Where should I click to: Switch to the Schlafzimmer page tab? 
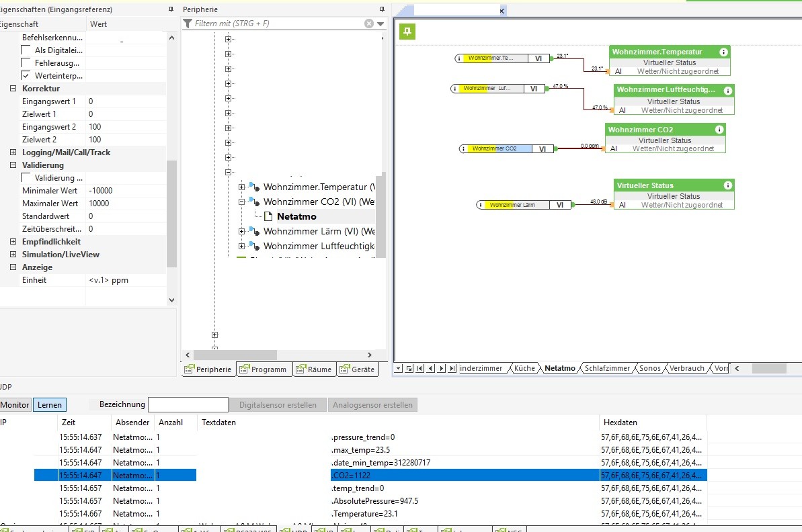(x=607, y=368)
